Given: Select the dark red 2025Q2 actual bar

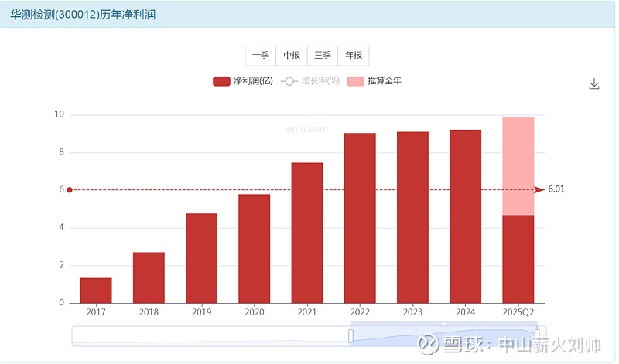Looking at the screenshot, I should click(518, 259).
